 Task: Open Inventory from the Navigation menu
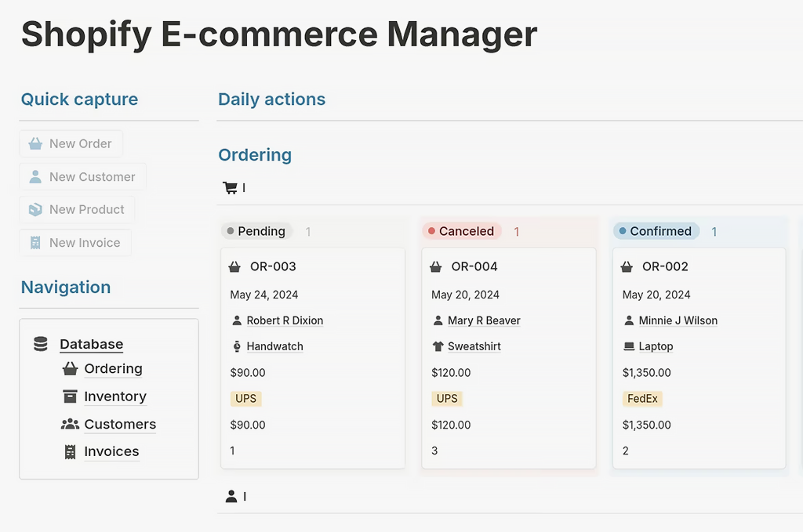coord(115,396)
